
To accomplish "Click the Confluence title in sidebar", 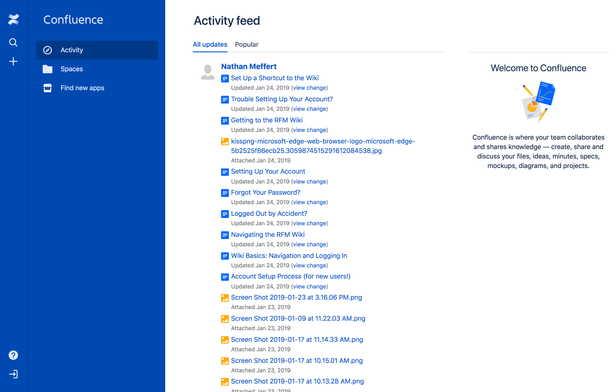I will 73,20.
